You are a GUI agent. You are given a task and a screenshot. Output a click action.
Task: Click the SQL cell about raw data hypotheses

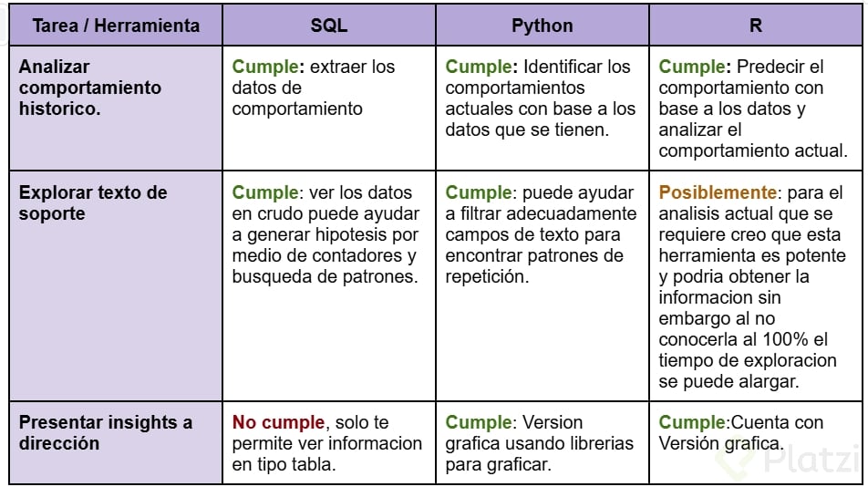point(325,234)
